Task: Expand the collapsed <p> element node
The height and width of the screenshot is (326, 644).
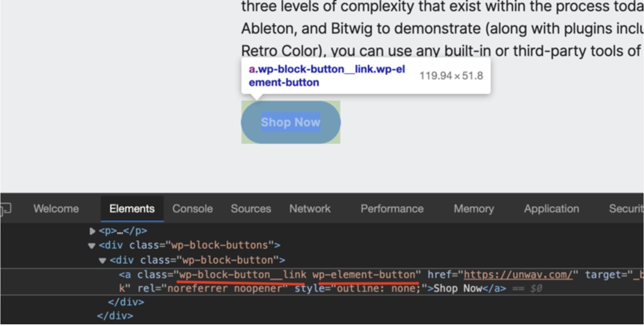Action: click(93, 231)
